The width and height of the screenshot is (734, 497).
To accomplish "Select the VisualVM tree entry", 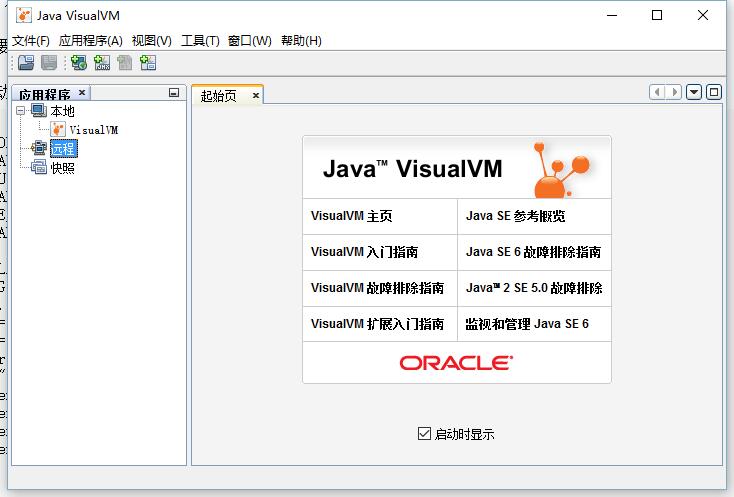I will click(94, 130).
